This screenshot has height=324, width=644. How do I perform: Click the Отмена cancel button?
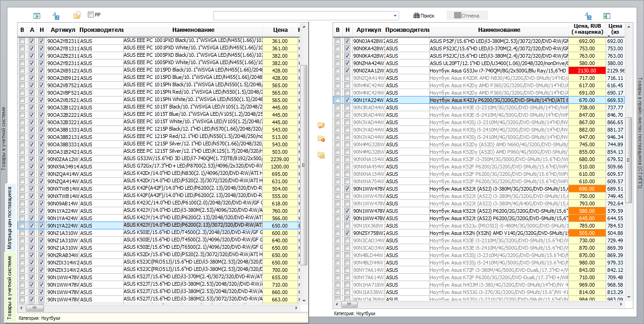tap(467, 16)
